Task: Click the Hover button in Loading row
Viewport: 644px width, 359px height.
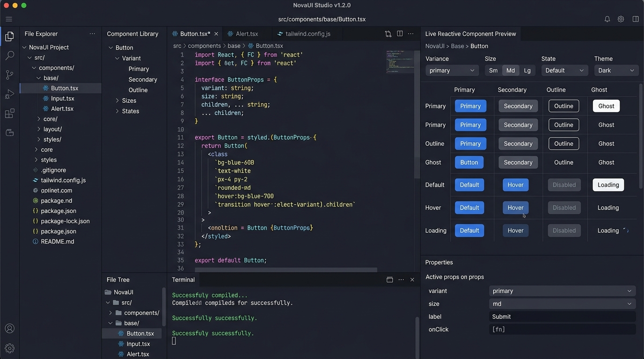Action: pos(515,230)
